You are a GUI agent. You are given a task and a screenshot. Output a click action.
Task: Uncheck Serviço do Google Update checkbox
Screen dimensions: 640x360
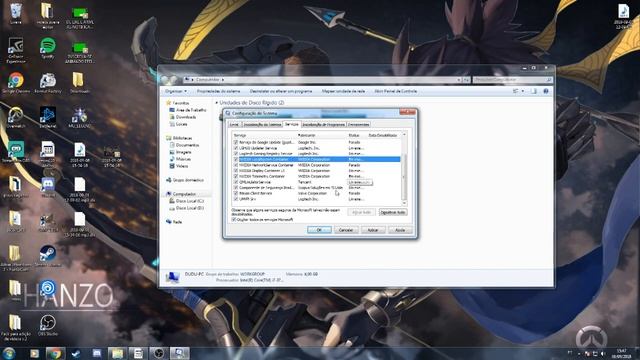pos(236,142)
